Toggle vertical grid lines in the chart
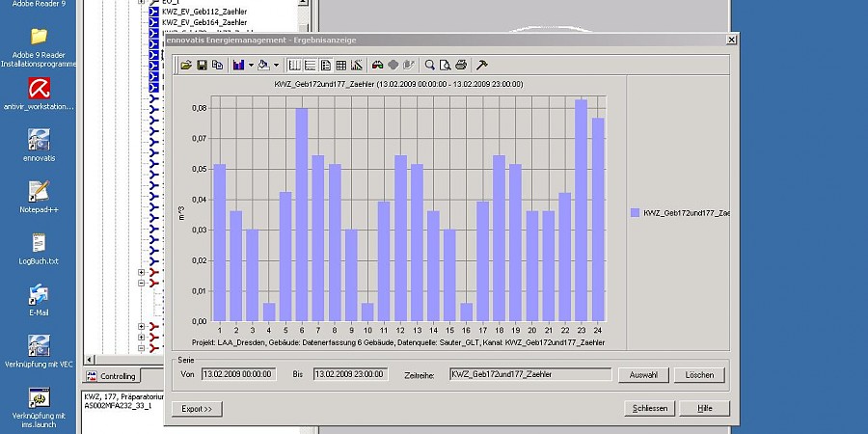Viewport: 868px width, 434px height. pos(294,65)
